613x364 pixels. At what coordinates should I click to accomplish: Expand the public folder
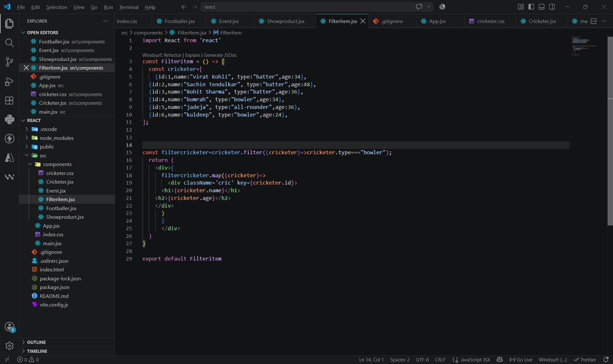click(x=27, y=147)
